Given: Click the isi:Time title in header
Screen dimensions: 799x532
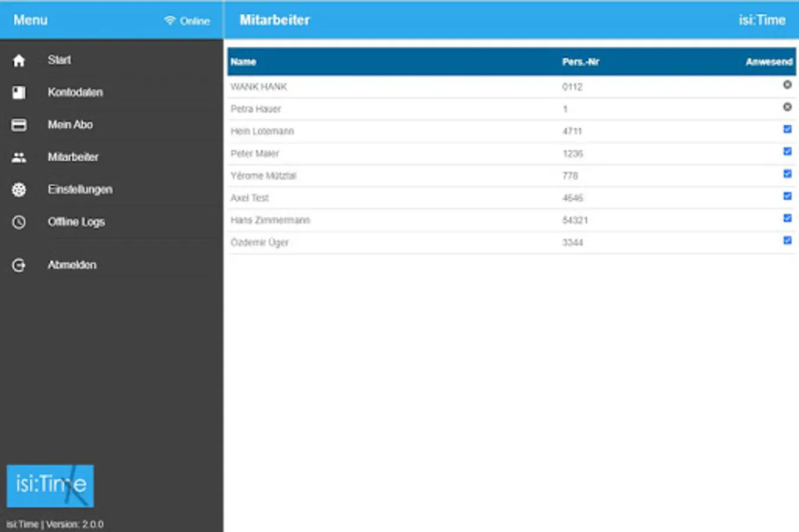Looking at the screenshot, I should pyautogui.click(x=762, y=20).
